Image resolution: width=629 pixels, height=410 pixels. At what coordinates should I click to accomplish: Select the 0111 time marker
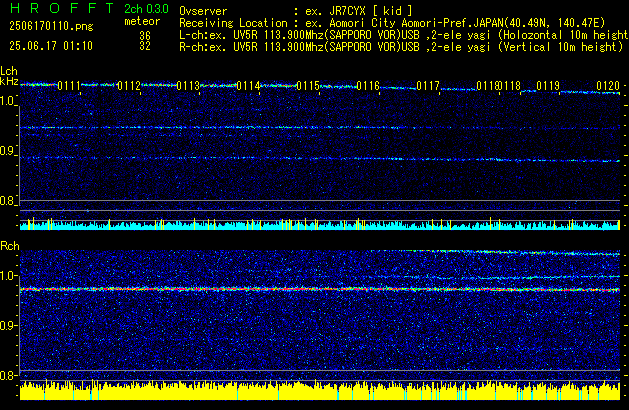[x=69, y=86]
